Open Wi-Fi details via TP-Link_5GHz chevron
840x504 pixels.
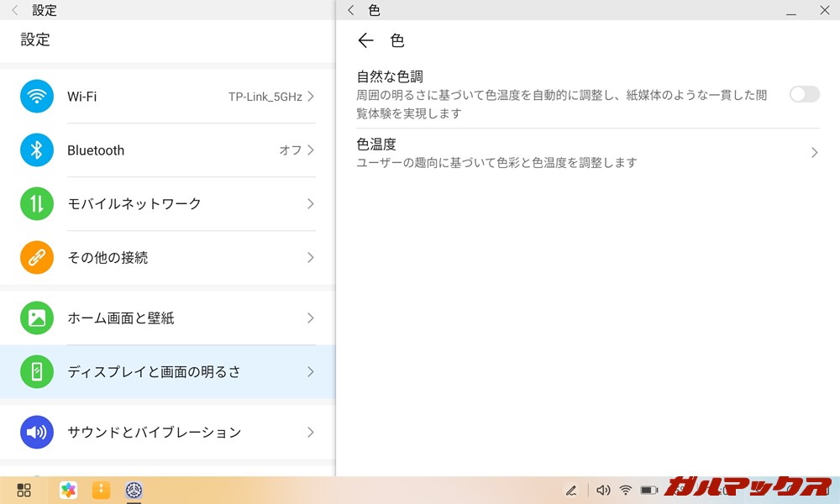[x=310, y=97]
